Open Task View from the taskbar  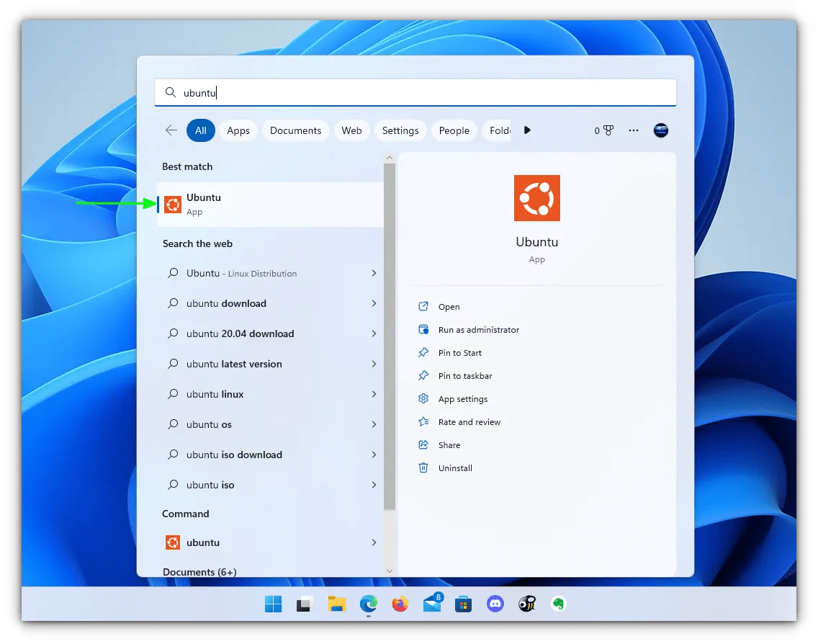point(305,604)
